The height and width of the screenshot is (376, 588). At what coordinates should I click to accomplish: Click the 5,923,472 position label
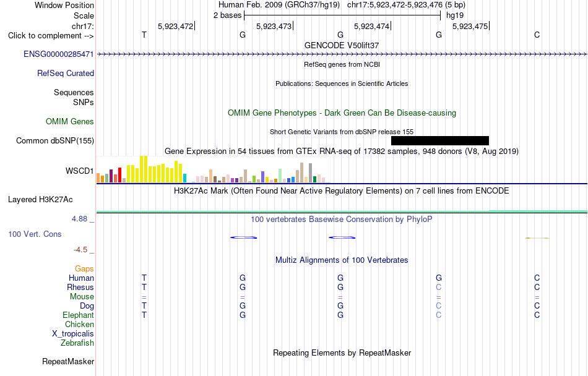[176, 26]
